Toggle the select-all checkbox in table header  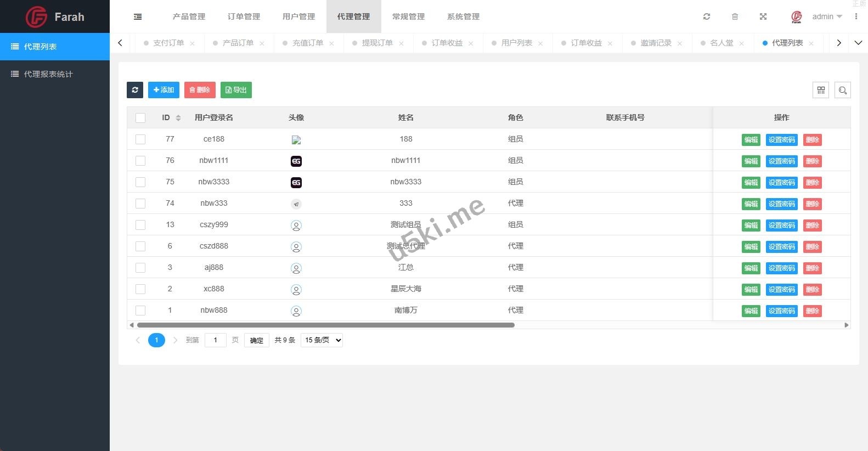pos(140,118)
